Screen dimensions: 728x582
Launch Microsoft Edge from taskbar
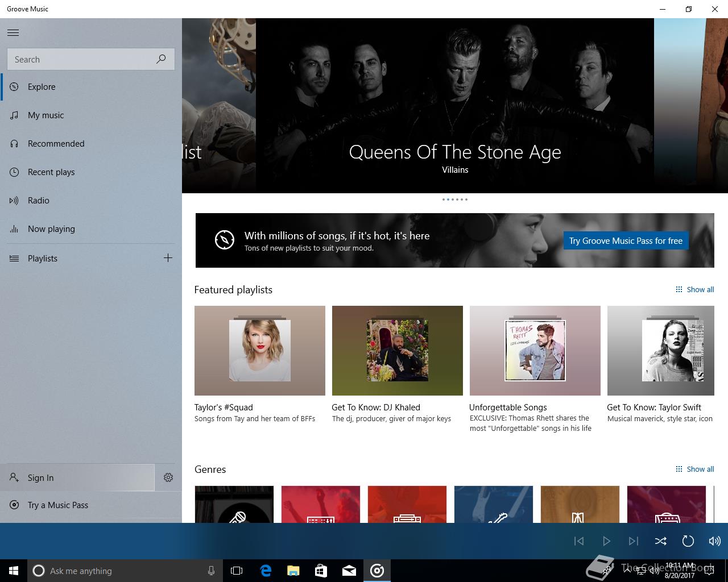pyautogui.click(x=266, y=571)
